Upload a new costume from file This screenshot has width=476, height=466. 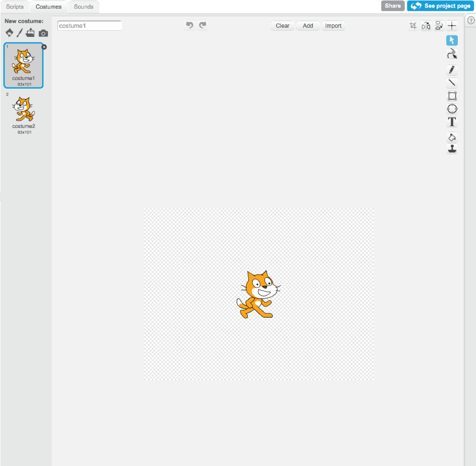point(30,33)
